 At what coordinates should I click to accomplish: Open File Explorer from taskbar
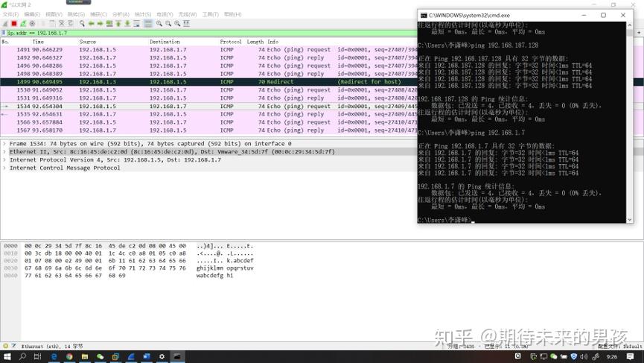point(85,356)
